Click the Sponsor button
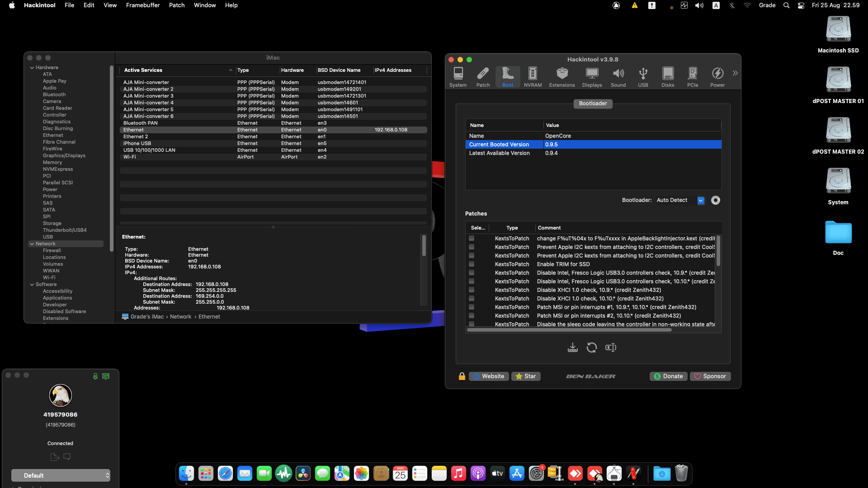868x488 pixels. (710, 376)
